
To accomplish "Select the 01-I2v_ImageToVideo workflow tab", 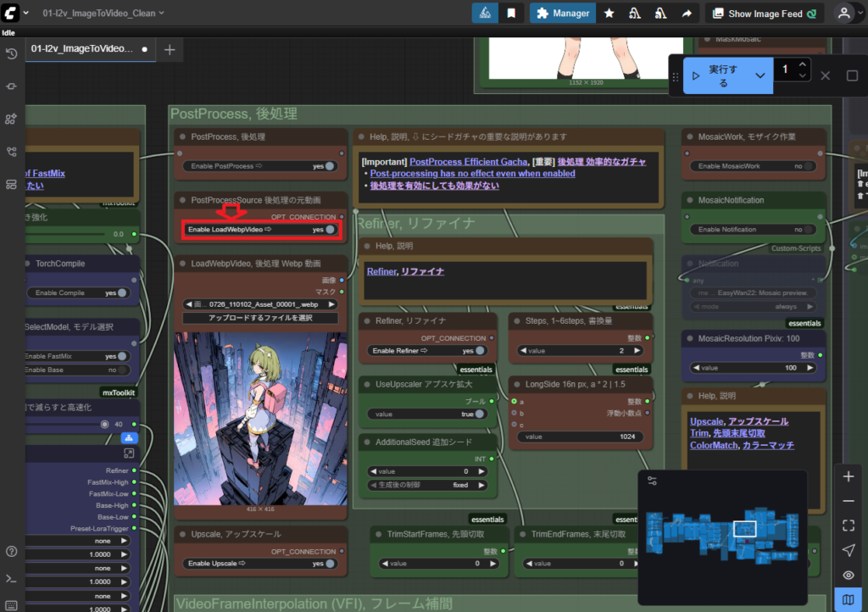I will pos(90,48).
